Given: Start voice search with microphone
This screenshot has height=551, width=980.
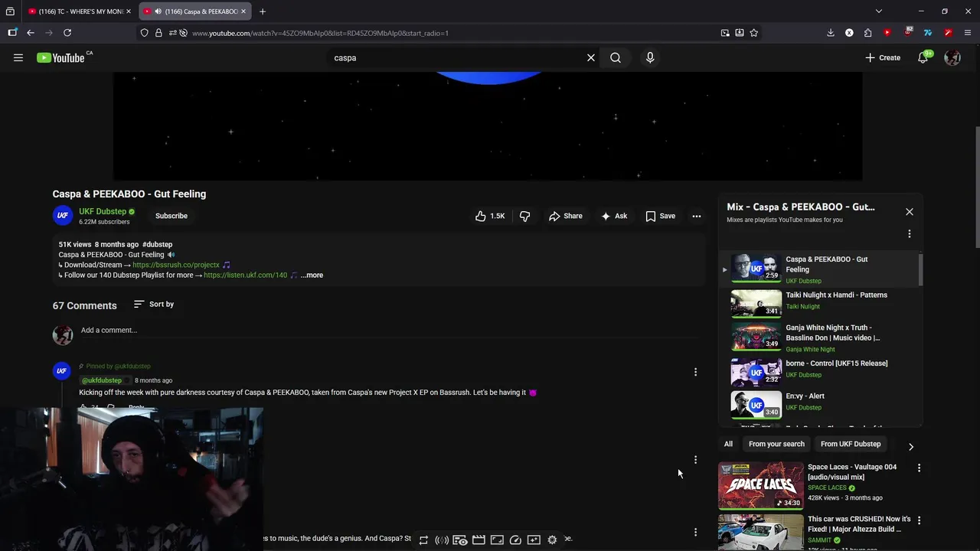Looking at the screenshot, I should tap(650, 57).
